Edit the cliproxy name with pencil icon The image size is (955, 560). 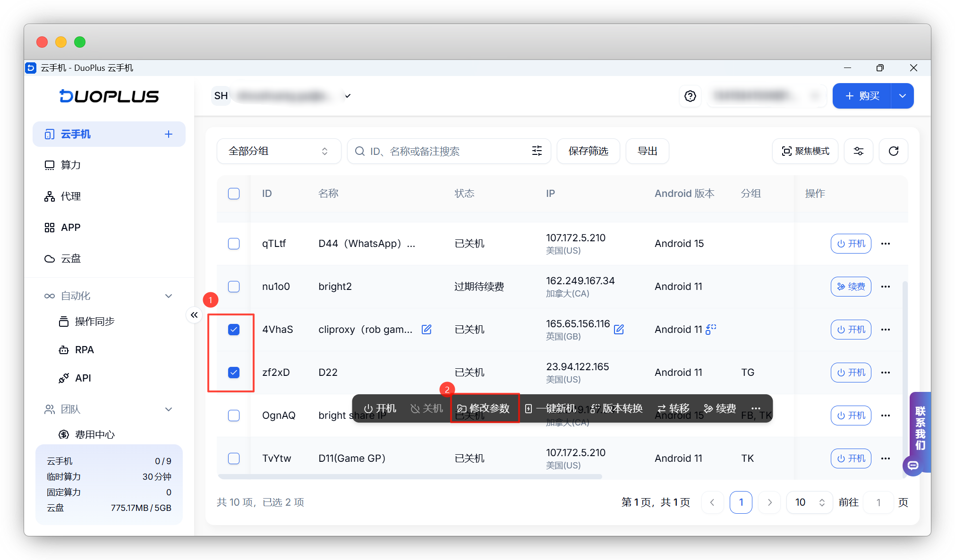click(426, 329)
